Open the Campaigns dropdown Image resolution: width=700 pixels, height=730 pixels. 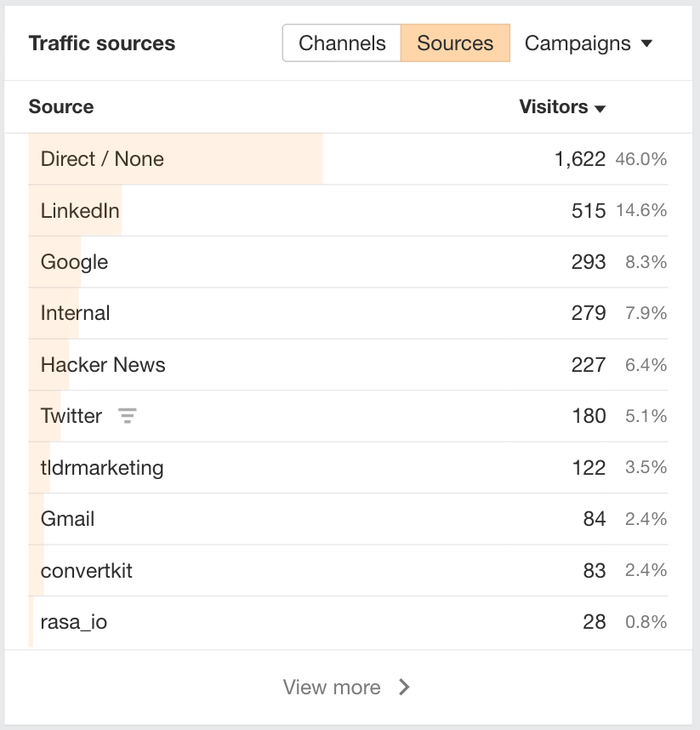point(588,43)
